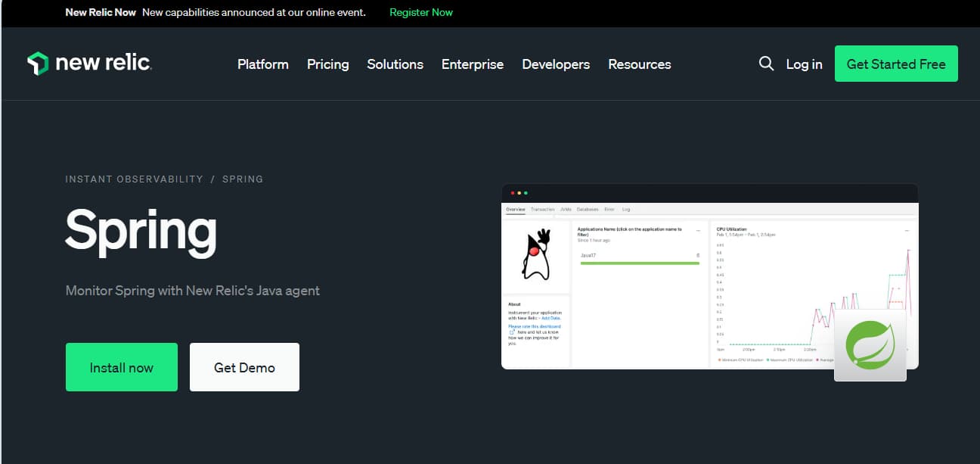This screenshot has height=464, width=980.
Task: Open the CPU Utilization panel ellipsis menu
Action: tap(907, 230)
